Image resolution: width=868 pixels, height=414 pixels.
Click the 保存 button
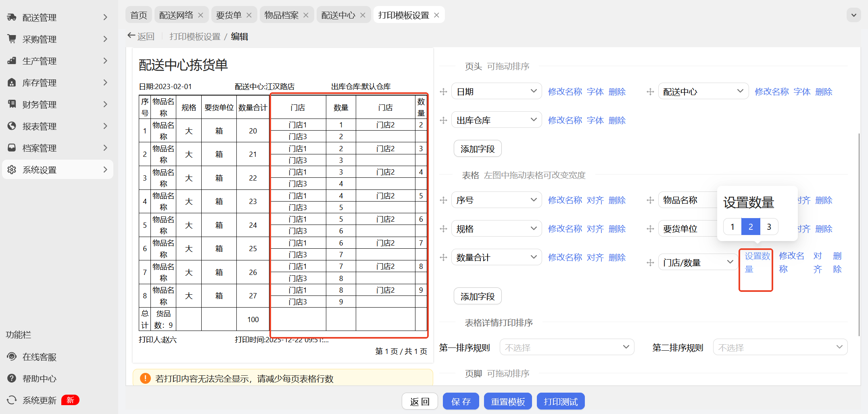click(461, 402)
